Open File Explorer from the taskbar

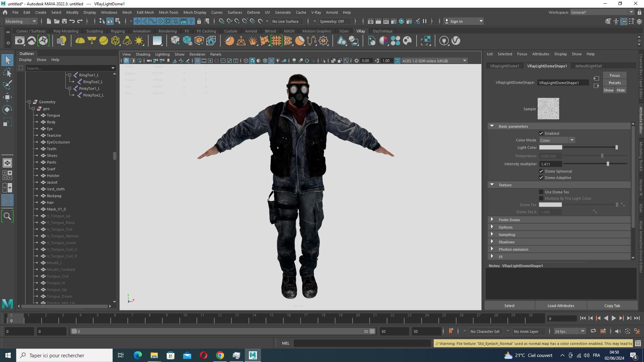pos(154,355)
